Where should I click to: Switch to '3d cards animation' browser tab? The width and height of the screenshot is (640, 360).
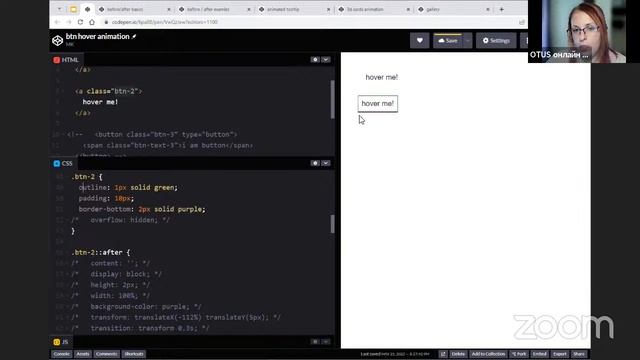(373, 9)
